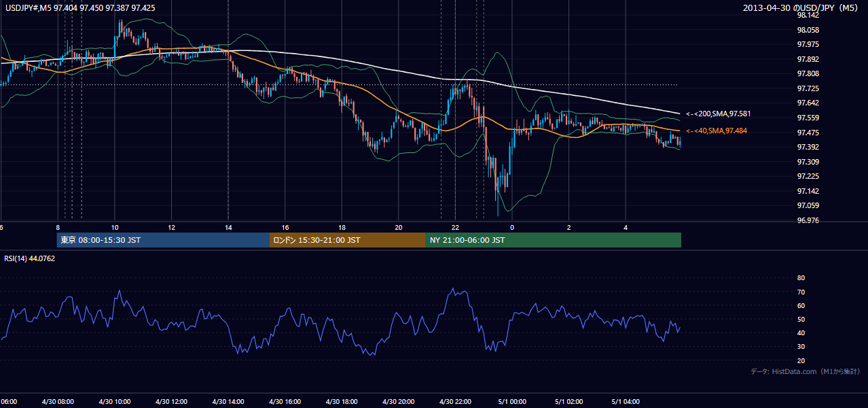Image resolution: width=868 pixels, height=408 pixels.
Task: Click hour marker 10 below the price chart
Action: pyautogui.click(x=115, y=227)
